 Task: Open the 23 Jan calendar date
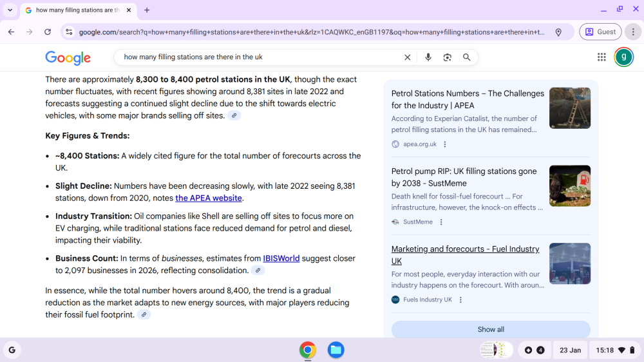click(570, 350)
